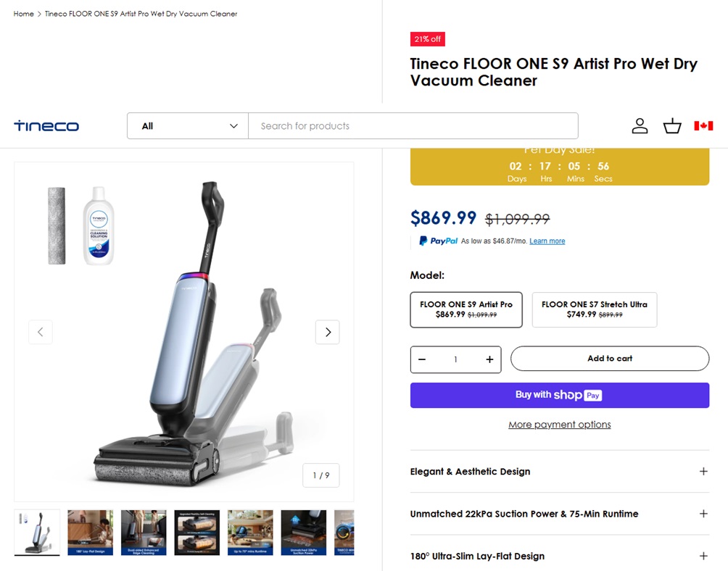Open the account profile icon
This screenshot has height=571, width=728.
point(639,126)
